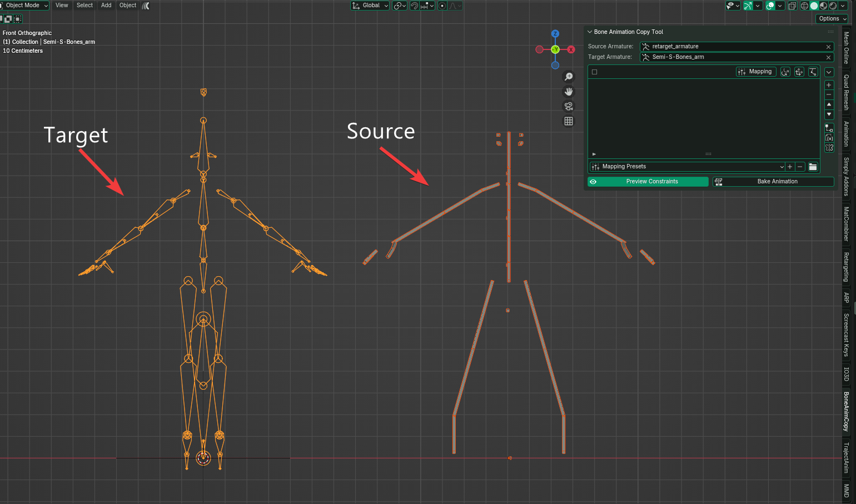Add a new bone mapping with plus
Image resolution: width=856 pixels, height=504 pixels.
(829, 85)
